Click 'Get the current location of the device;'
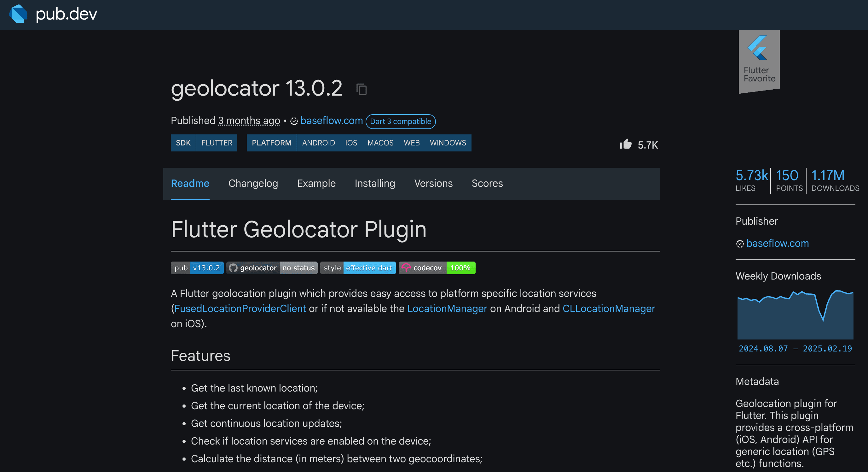Screen dimensions: 868x472 pos(278,405)
